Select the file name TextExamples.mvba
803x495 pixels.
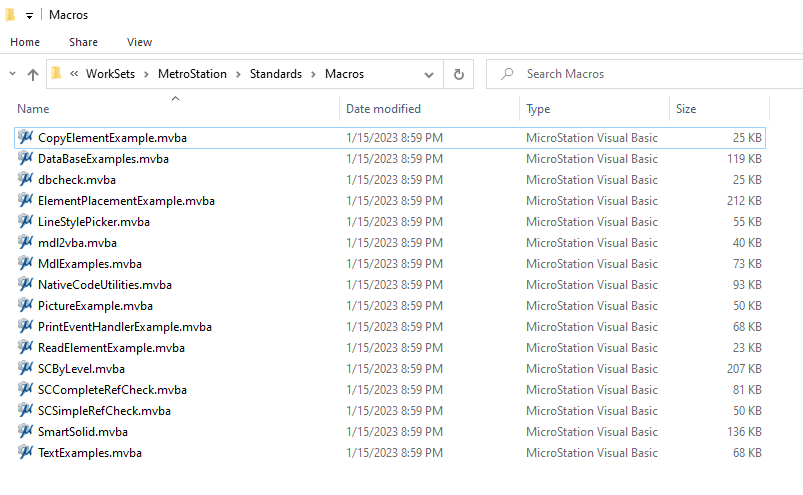click(x=90, y=453)
